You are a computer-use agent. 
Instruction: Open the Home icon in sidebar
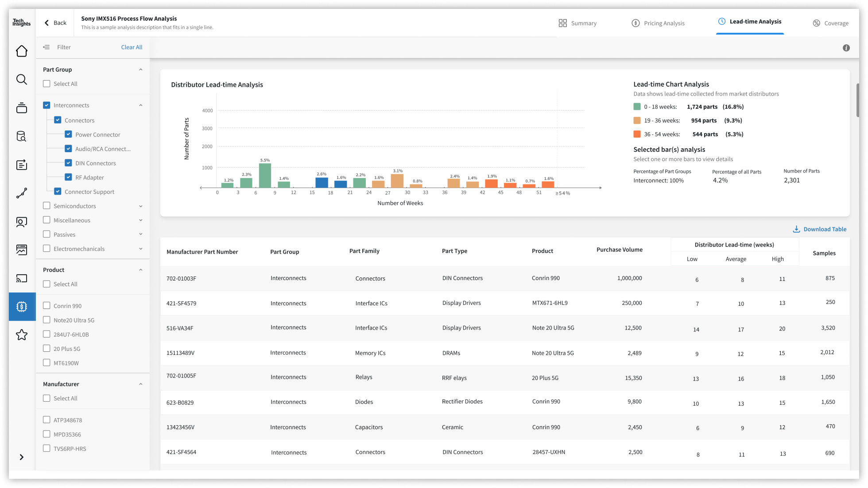click(22, 51)
